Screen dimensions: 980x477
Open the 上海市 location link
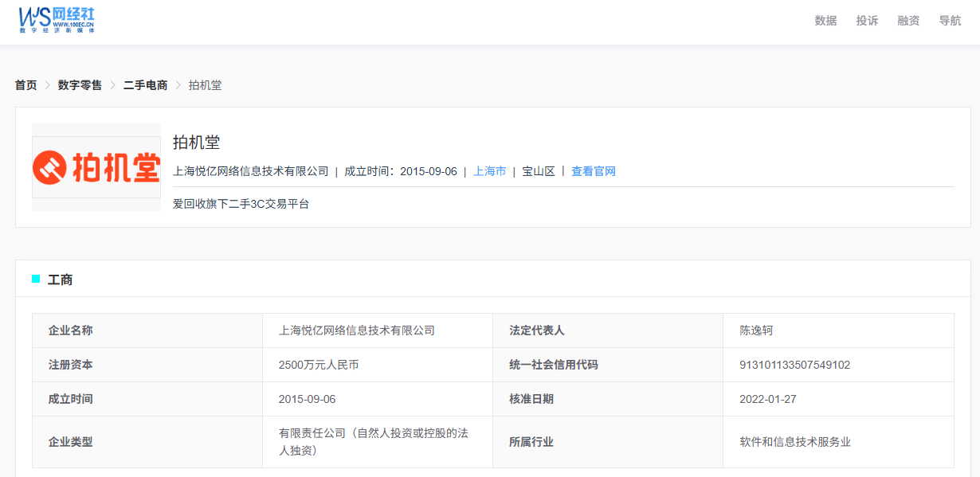tap(489, 171)
